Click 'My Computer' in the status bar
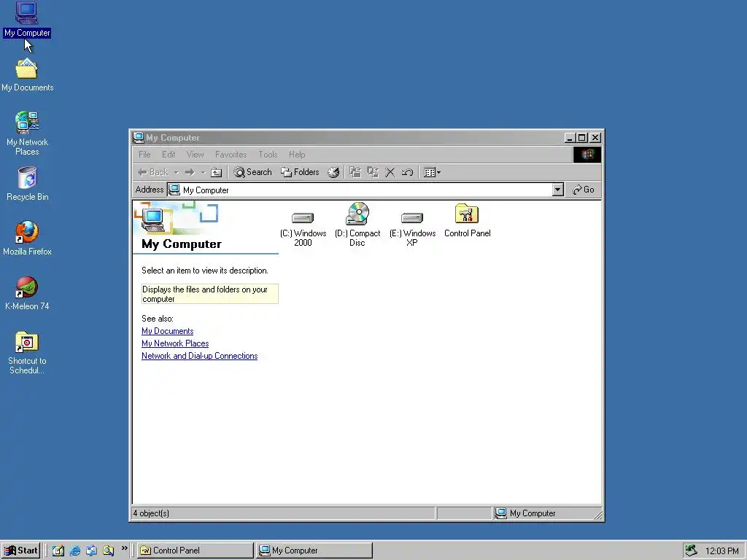 [x=532, y=513]
